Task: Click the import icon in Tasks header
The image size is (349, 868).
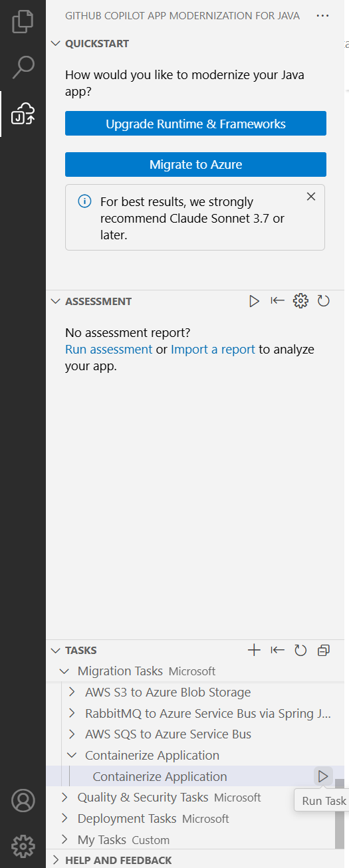Action: point(277,650)
